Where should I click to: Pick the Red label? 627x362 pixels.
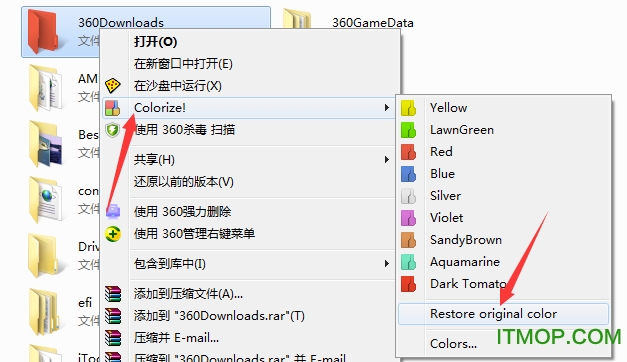(x=441, y=152)
